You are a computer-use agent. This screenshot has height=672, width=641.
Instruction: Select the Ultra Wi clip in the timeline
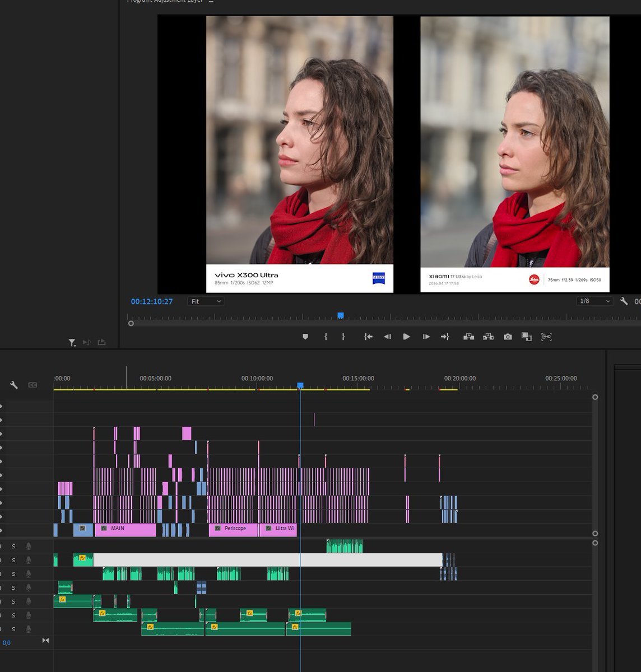tap(278, 530)
